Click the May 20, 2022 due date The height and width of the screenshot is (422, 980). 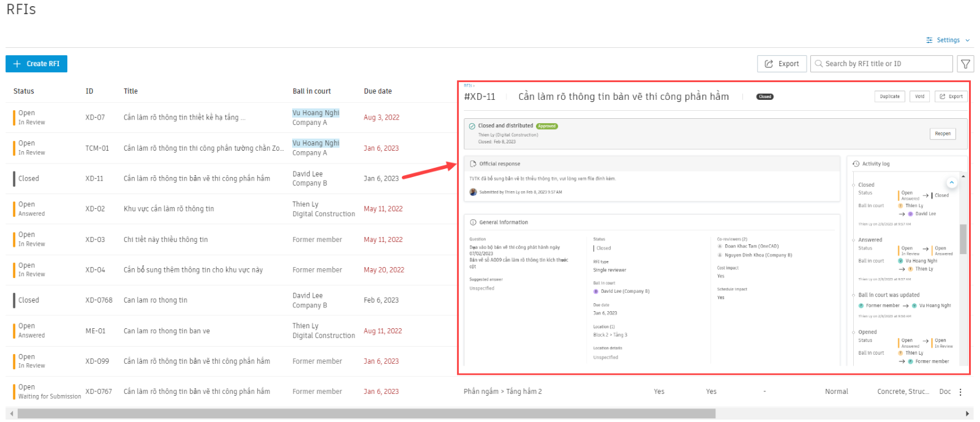[384, 270]
